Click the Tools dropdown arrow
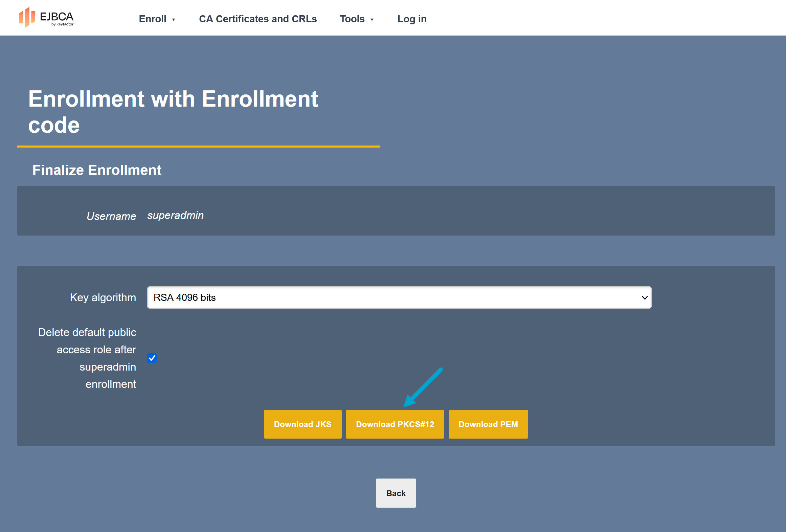786x532 pixels. [372, 20]
